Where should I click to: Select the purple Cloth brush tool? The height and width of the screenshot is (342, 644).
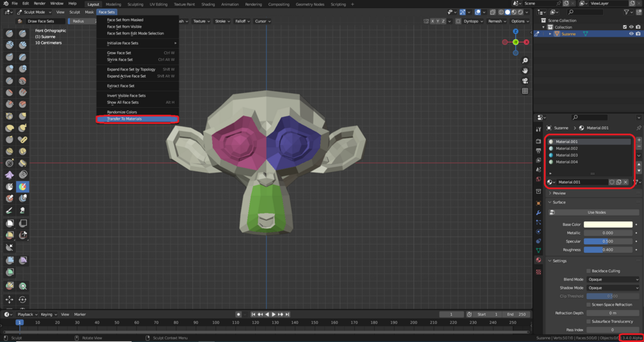click(10, 175)
